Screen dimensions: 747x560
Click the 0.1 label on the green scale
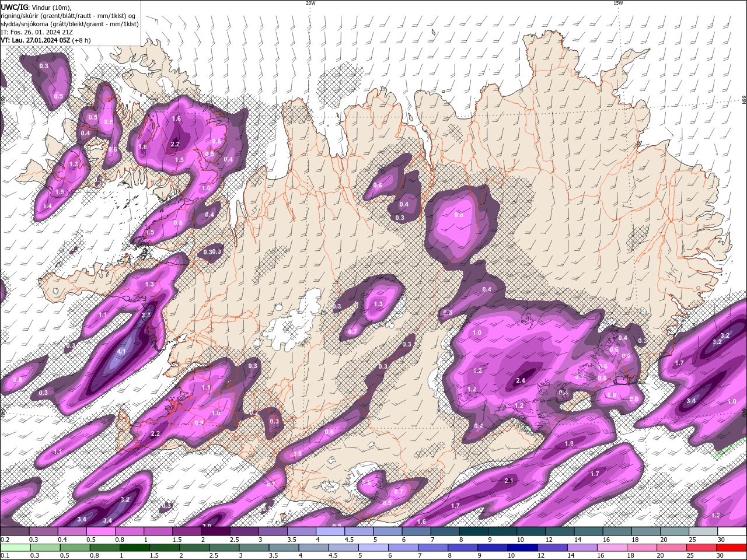coord(5,555)
